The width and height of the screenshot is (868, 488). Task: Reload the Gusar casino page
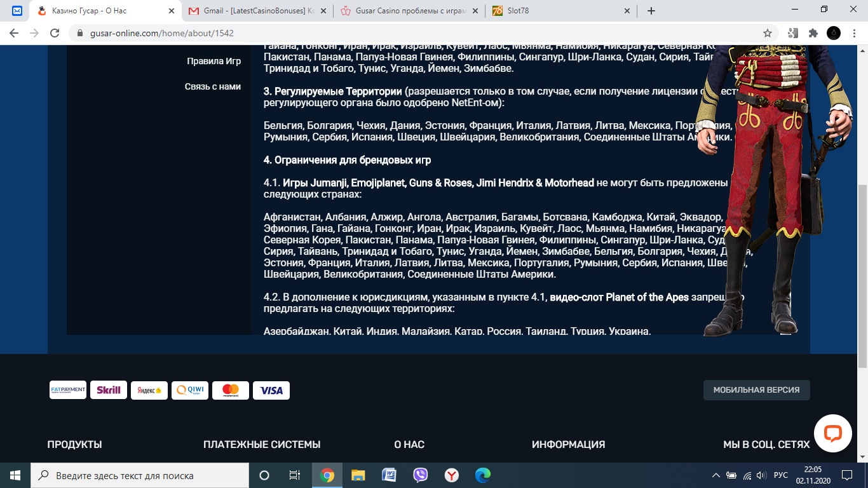pyautogui.click(x=55, y=33)
